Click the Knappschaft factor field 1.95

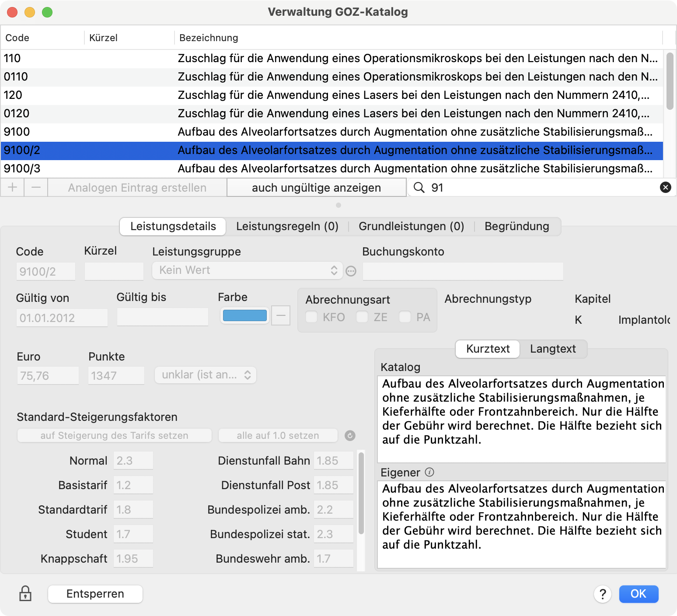(133, 559)
